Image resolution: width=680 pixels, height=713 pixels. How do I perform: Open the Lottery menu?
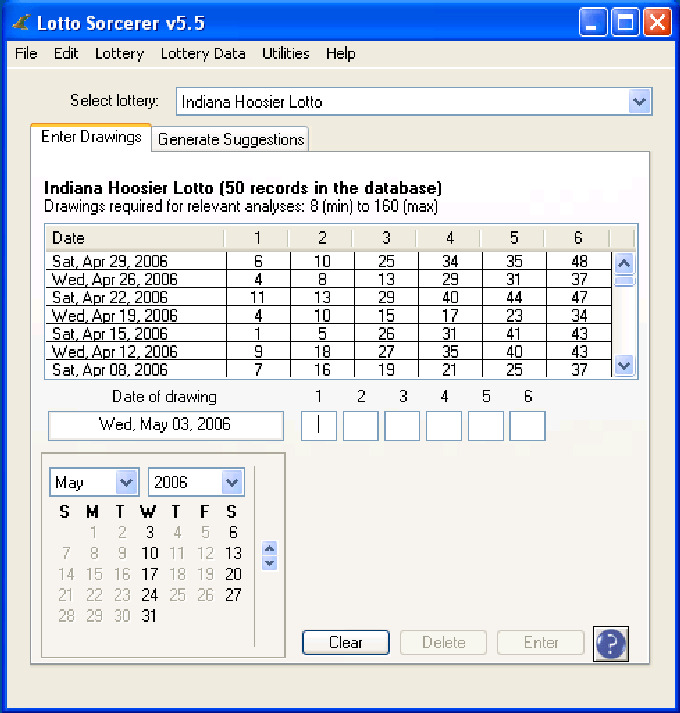coord(119,54)
